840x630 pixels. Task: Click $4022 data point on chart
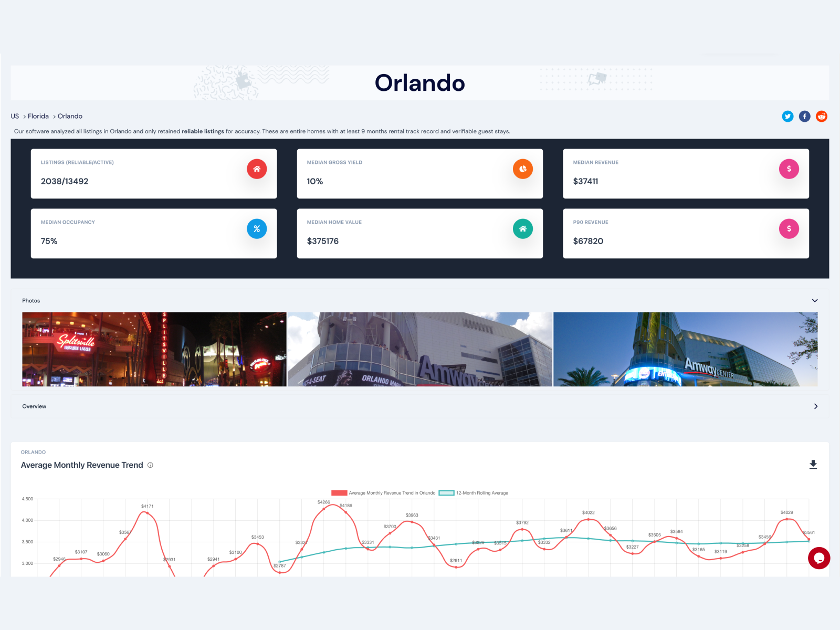point(589,519)
